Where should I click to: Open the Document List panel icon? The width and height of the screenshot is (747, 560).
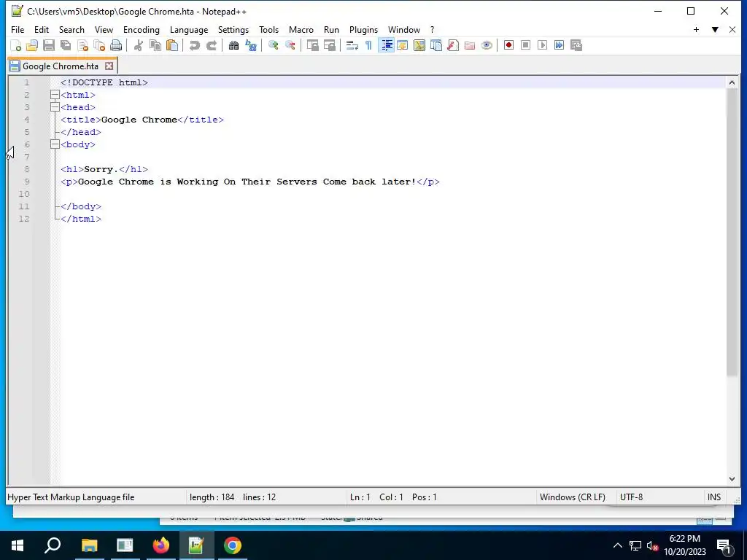tap(436, 45)
